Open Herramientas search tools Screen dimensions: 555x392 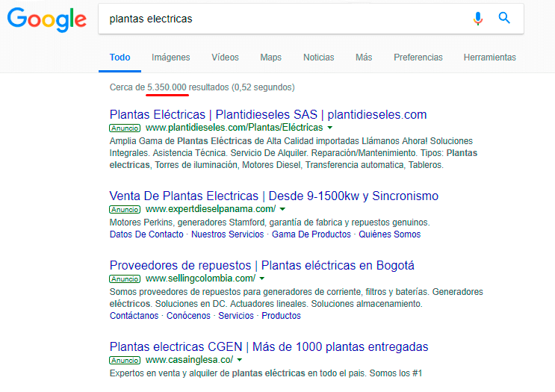pyautogui.click(x=490, y=57)
